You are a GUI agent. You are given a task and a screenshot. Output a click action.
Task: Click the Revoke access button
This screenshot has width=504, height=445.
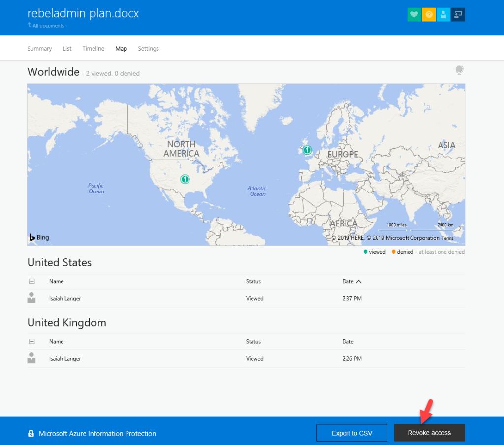pos(429,433)
